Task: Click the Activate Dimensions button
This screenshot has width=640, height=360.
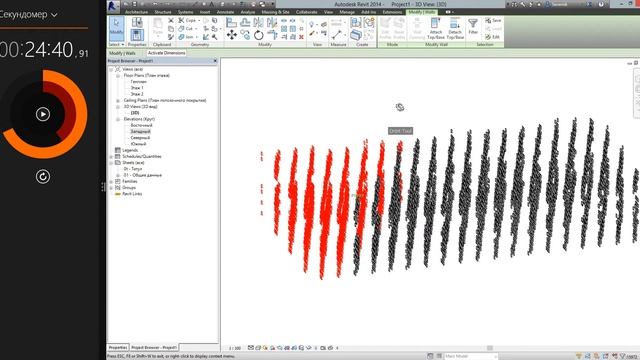Action: tap(167, 53)
